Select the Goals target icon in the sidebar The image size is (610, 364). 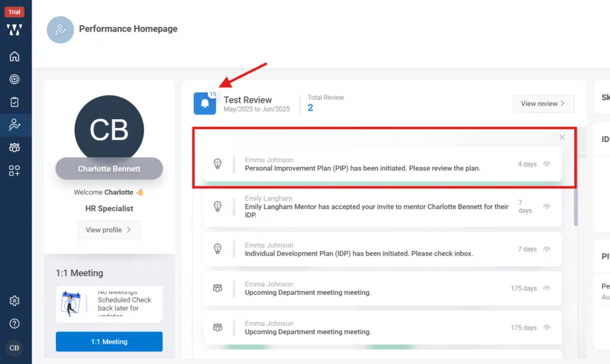click(15, 79)
